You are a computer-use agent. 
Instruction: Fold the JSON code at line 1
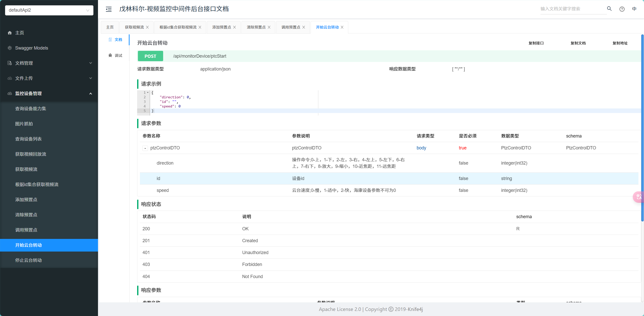coord(148,93)
